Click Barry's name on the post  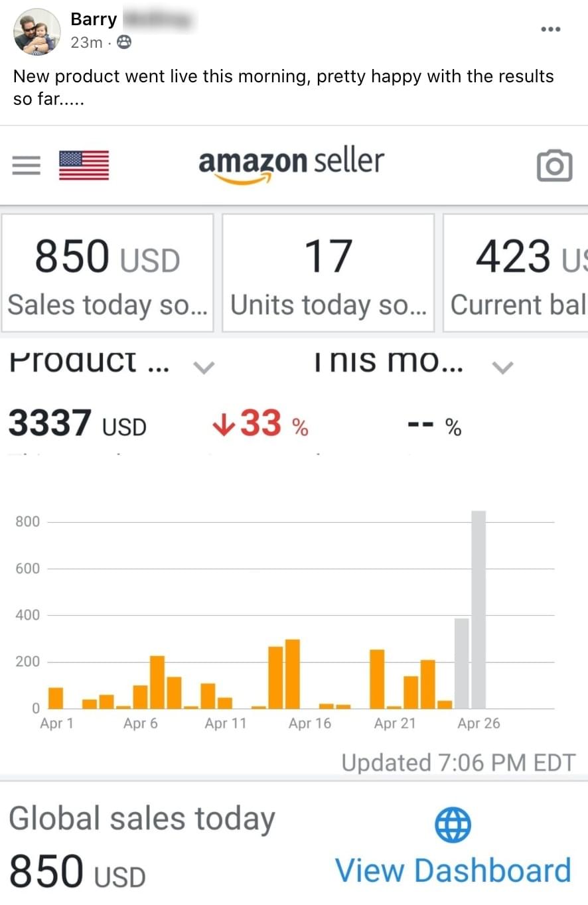[94, 20]
